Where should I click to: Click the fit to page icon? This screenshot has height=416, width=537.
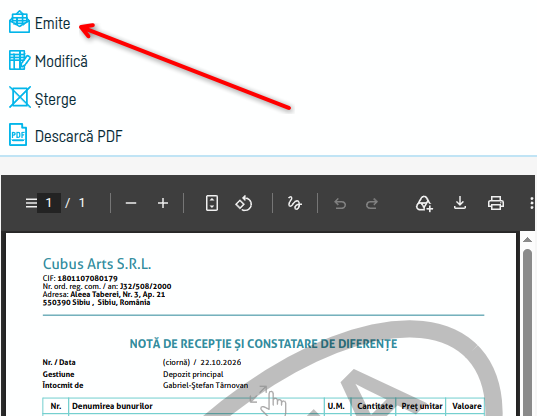pos(212,203)
